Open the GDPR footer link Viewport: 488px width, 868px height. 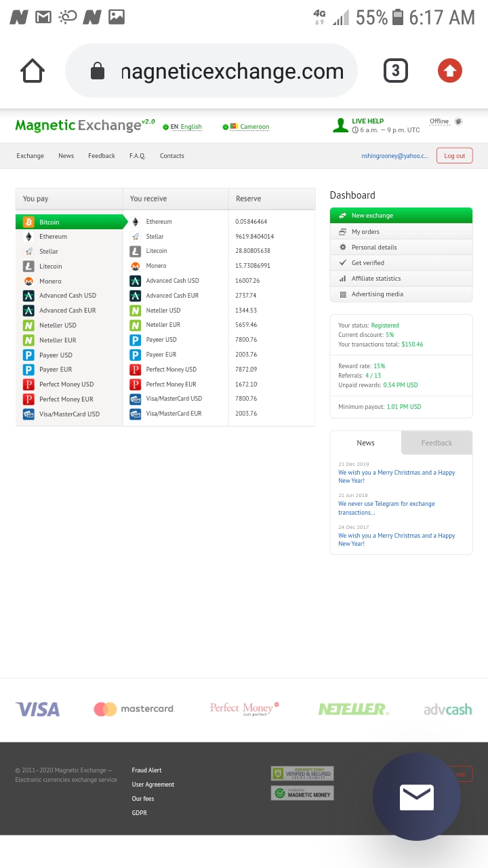tap(139, 813)
